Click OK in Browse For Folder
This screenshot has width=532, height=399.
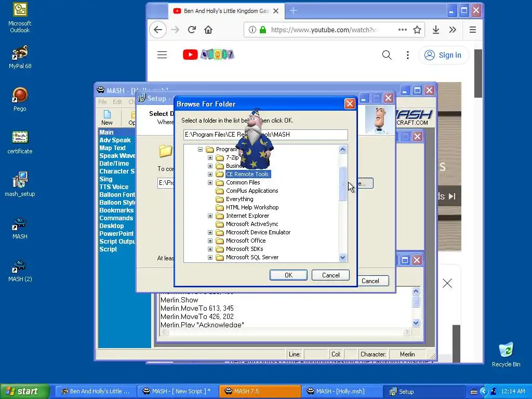(288, 275)
